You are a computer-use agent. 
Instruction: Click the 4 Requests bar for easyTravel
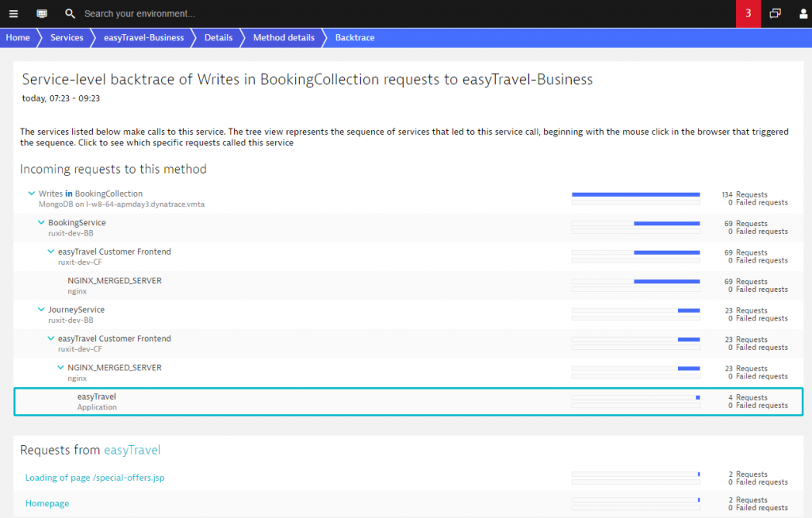click(x=698, y=398)
